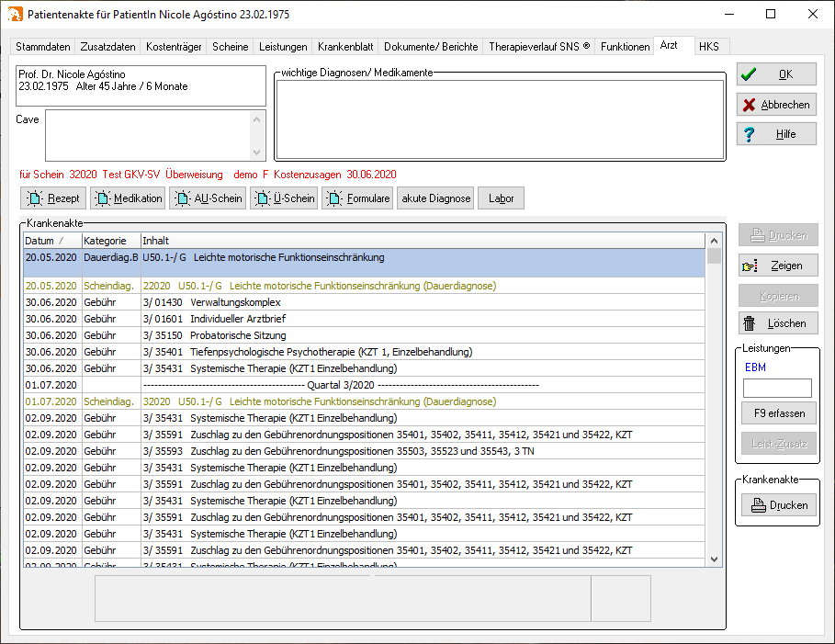The image size is (835, 644).
Task: Click the red X Abbrechen icon
Action: pos(749,105)
